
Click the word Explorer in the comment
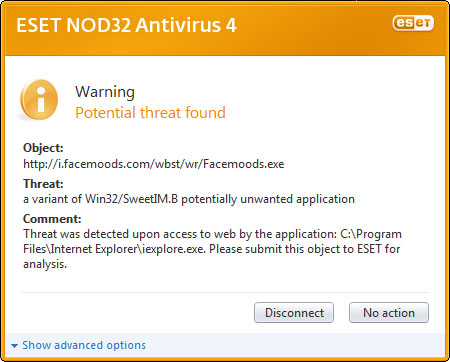click(x=117, y=249)
